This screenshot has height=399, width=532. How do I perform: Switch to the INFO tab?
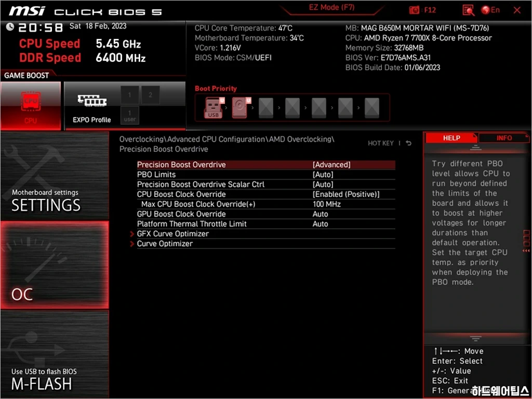tap(504, 138)
